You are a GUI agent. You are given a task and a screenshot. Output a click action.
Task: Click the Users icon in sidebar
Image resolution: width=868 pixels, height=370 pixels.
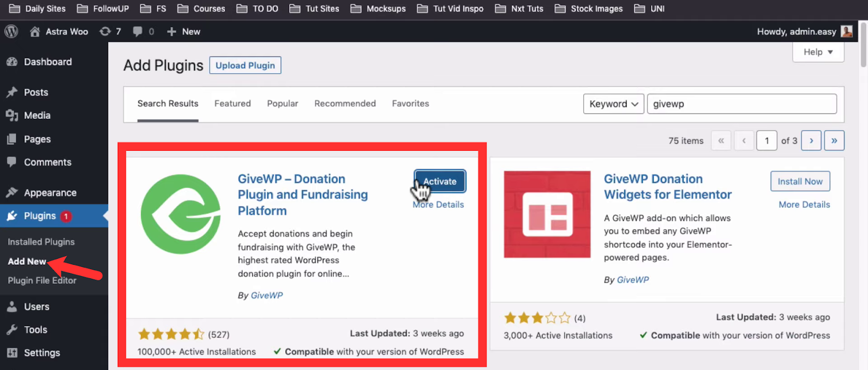click(x=12, y=307)
